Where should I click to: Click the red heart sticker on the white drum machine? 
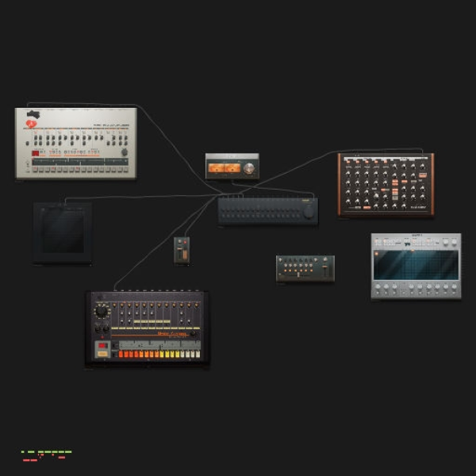32,124
